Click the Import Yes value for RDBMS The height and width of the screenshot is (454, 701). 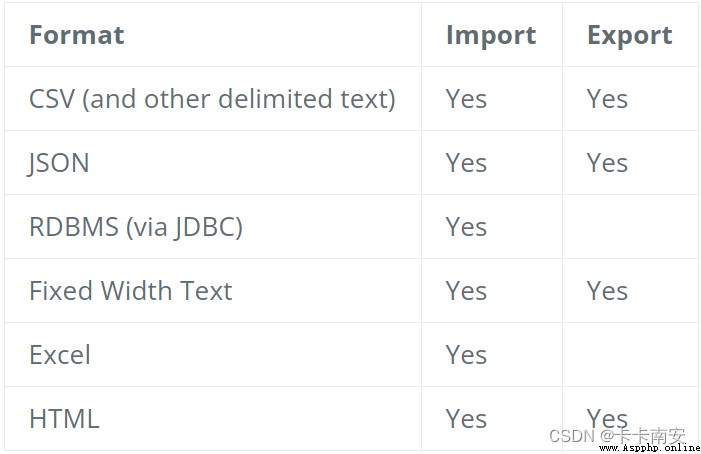tap(466, 227)
